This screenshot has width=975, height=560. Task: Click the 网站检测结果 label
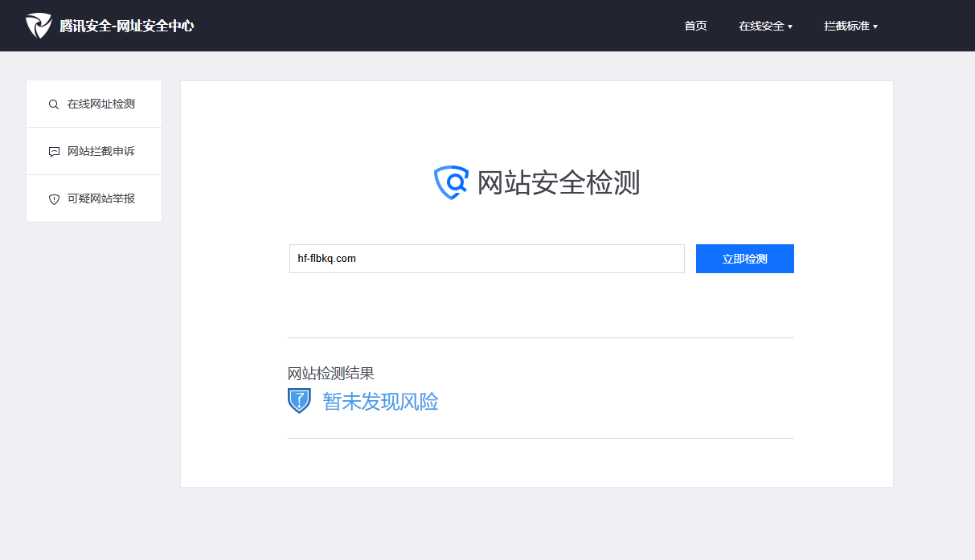331,374
